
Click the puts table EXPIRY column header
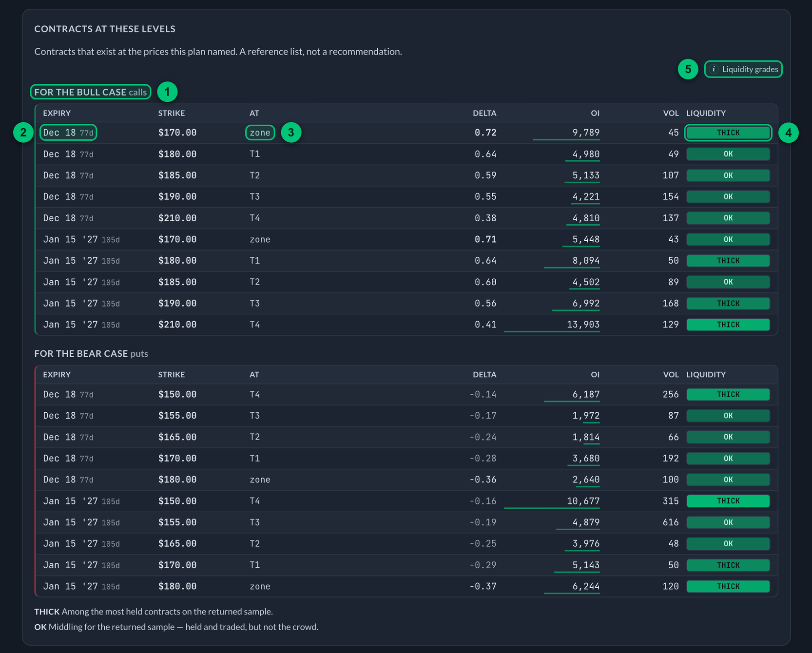[x=57, y=375]
